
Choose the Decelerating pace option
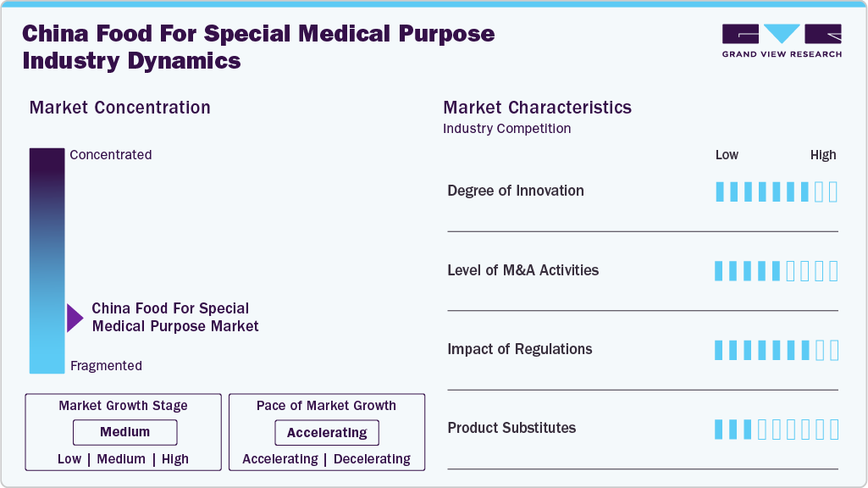pyautogui.click(x=372, y=459)
